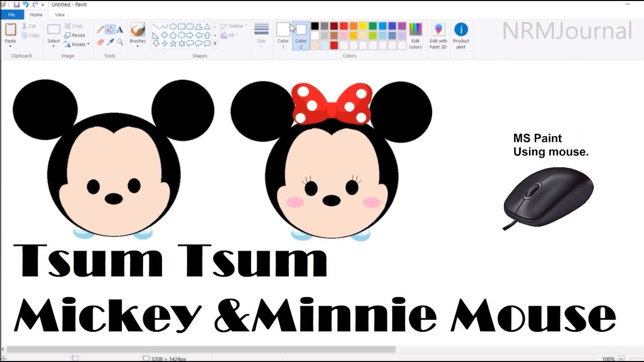Click the Crop button
This screenshot has height=362, width=644.
click(73, 26)
